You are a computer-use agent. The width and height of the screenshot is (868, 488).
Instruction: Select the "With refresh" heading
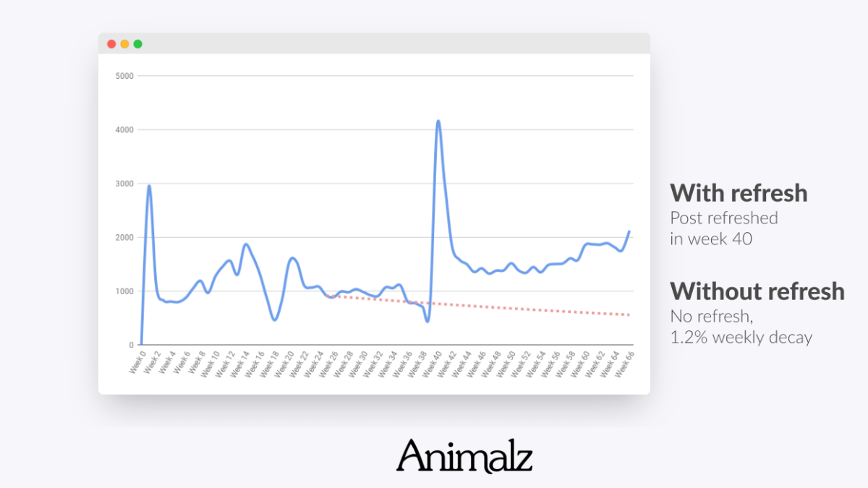pyautogui.click(x=738, y=193)
